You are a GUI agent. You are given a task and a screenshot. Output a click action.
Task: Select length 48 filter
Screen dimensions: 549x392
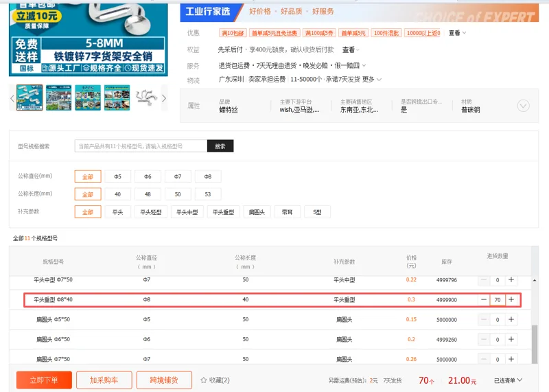(x=148, y=194)
